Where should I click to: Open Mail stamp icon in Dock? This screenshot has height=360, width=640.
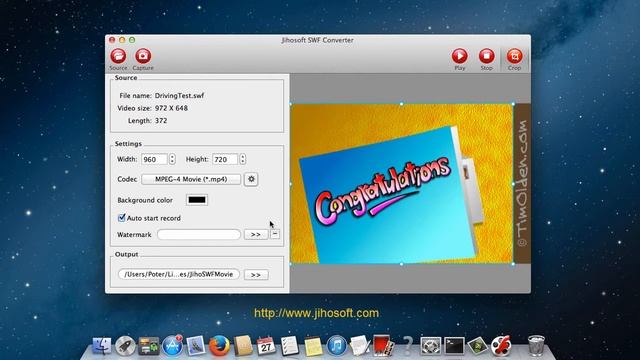click(x=196, y=346)
